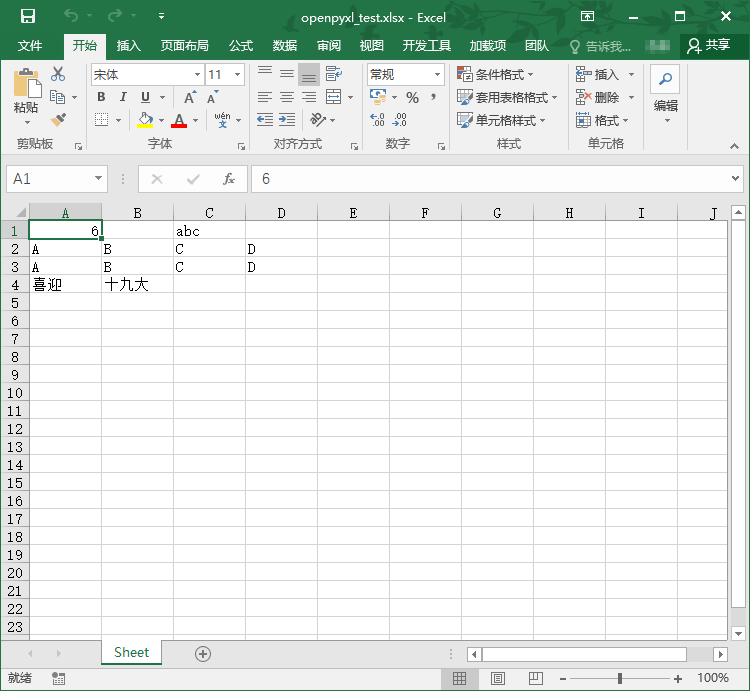Screen dimensions: 750x691
Task: Click the Accounting Number Format currency icon
Action: (378, 97)
